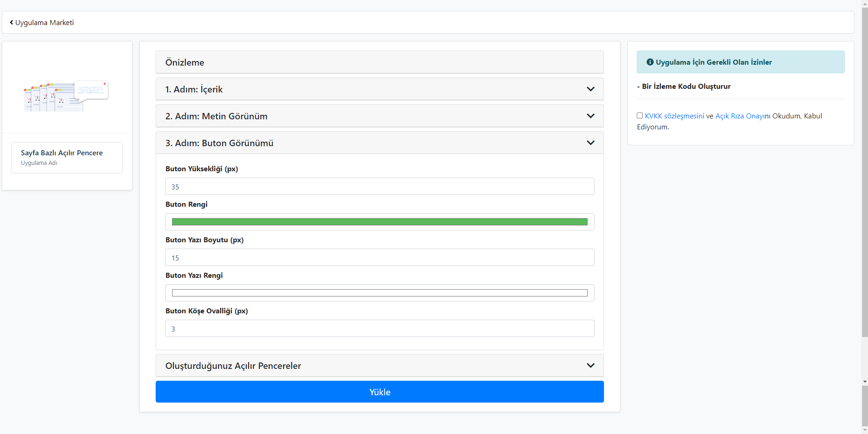The width and height of the screenshot is (868, 434).
Task: Click the chevron on Oluşturduğunuz Açılır Pencereler
Action: point(590,366)
